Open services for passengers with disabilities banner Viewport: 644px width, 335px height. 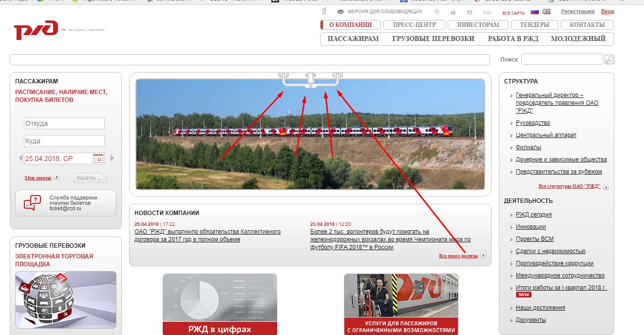(x=401, y=304)
